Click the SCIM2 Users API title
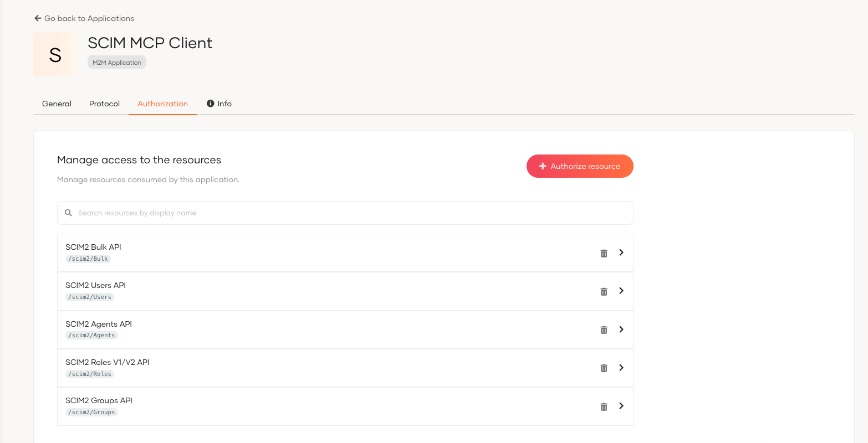 95,285
